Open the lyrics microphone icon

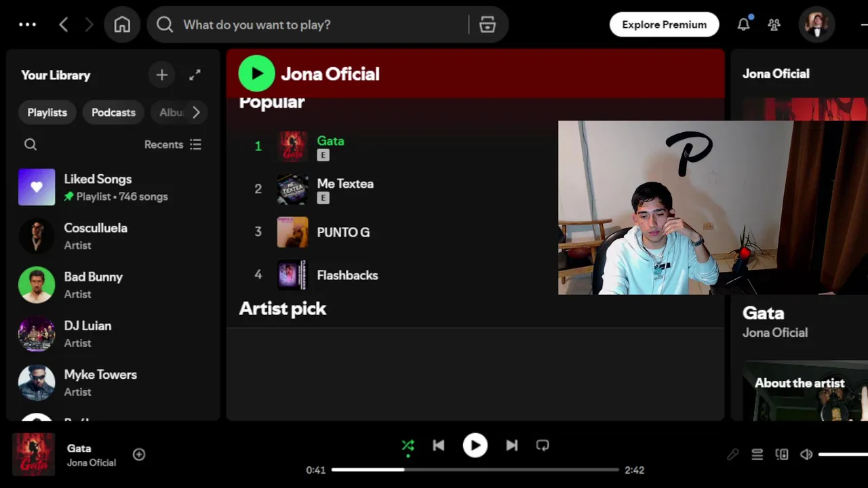click(733, 455)
